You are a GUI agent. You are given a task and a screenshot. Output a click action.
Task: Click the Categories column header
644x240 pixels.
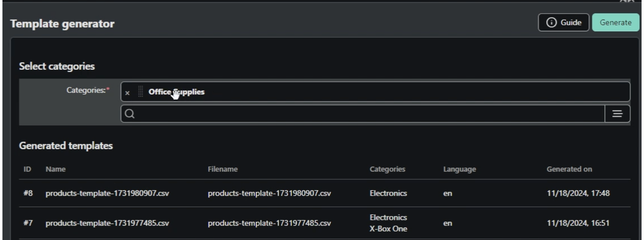(x=387, y=169)
